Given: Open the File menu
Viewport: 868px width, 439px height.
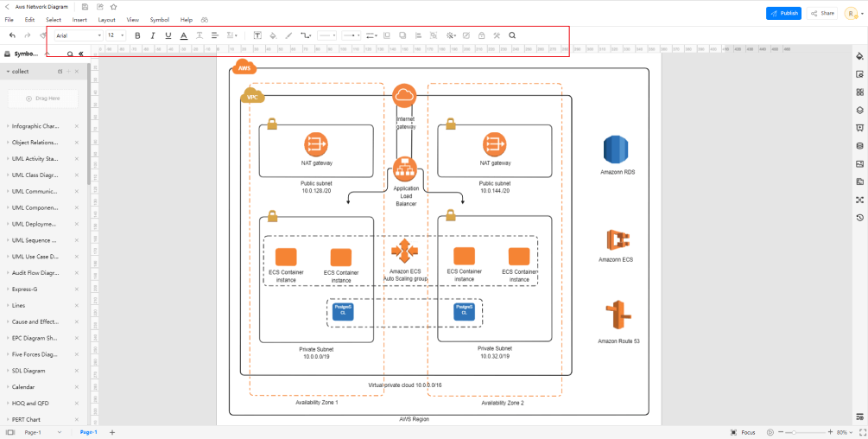Looking at the screenshot, I should click(x=9, y=20).
